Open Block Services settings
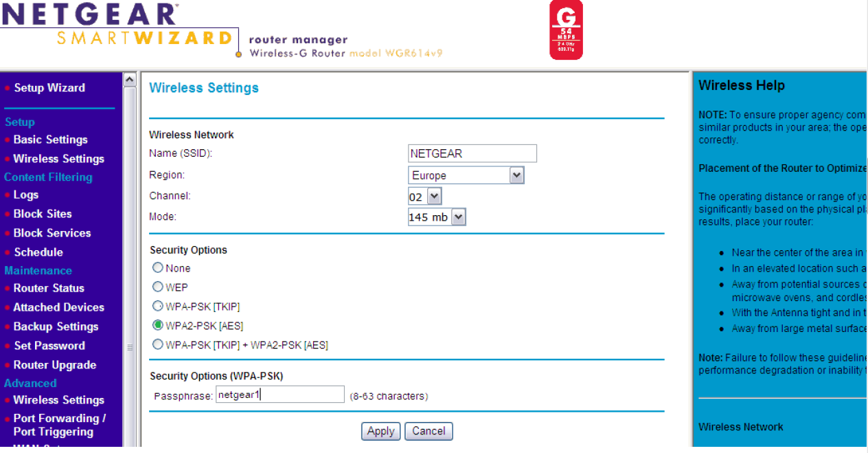The image size is (868, 453). click(52, 233)
